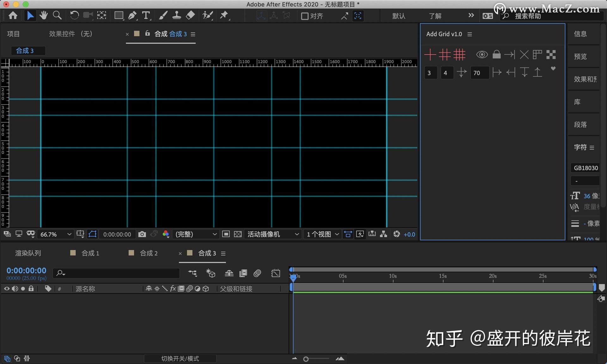Click the eye icon in Add Grid panel
Screen dimensions: 607x364
click(482, 54)
